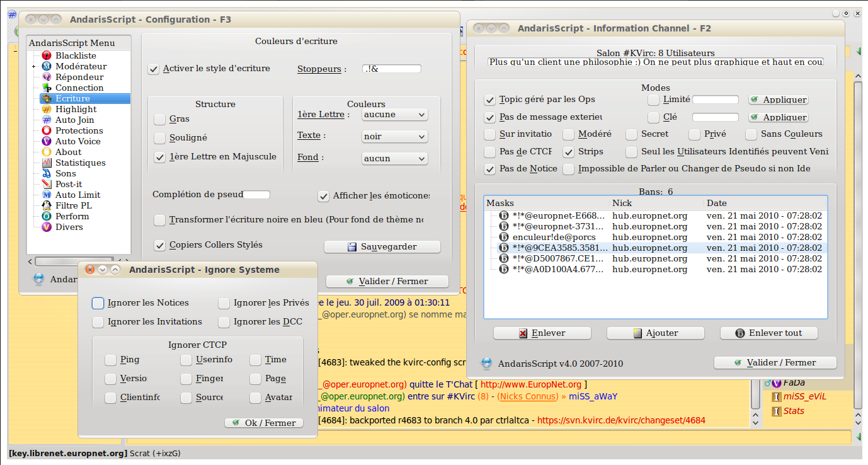
Task: Click the Sauvegarder button
Action: (382, 247)
